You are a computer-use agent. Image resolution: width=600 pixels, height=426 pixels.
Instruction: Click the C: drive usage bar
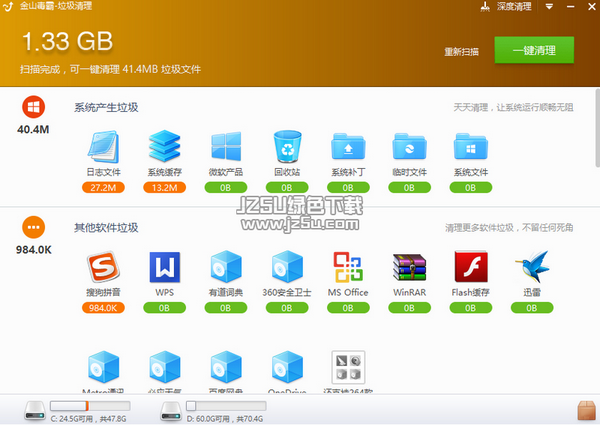tap(90, 406)
